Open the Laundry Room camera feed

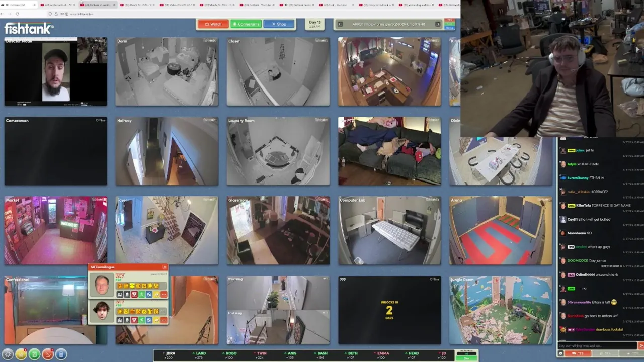278,151
